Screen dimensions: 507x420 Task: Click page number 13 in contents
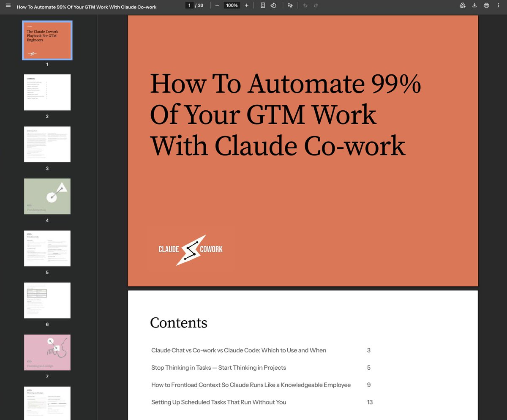tap(370, 402)
